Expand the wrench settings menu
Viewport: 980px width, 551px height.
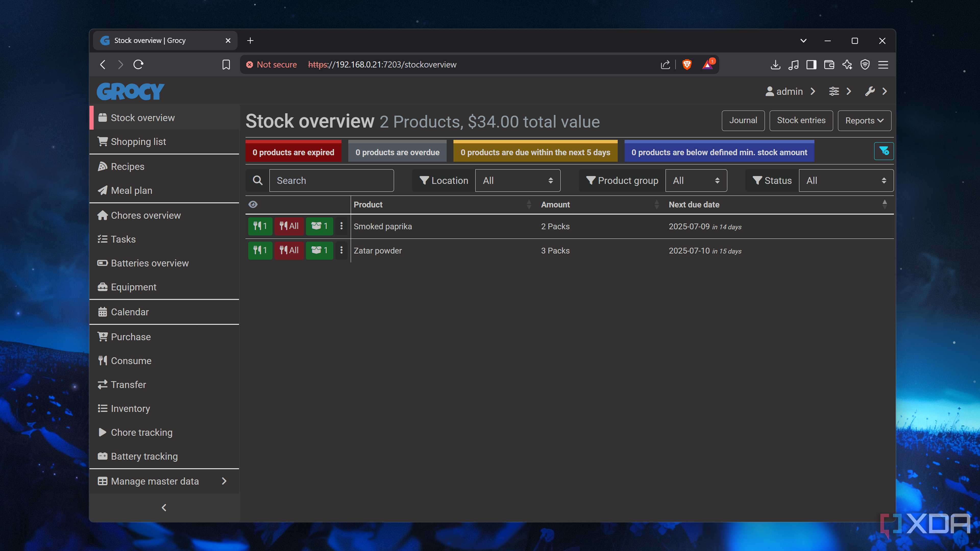[x=876, y=91]
